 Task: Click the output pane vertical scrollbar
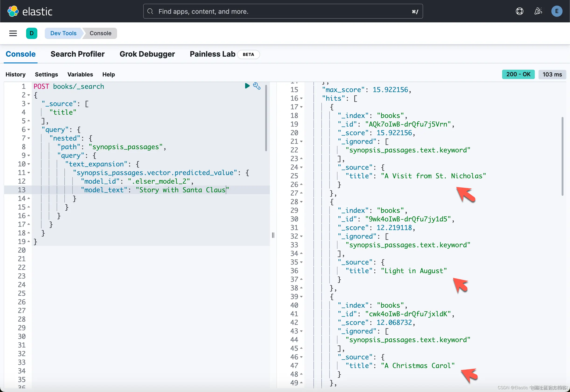562,156
